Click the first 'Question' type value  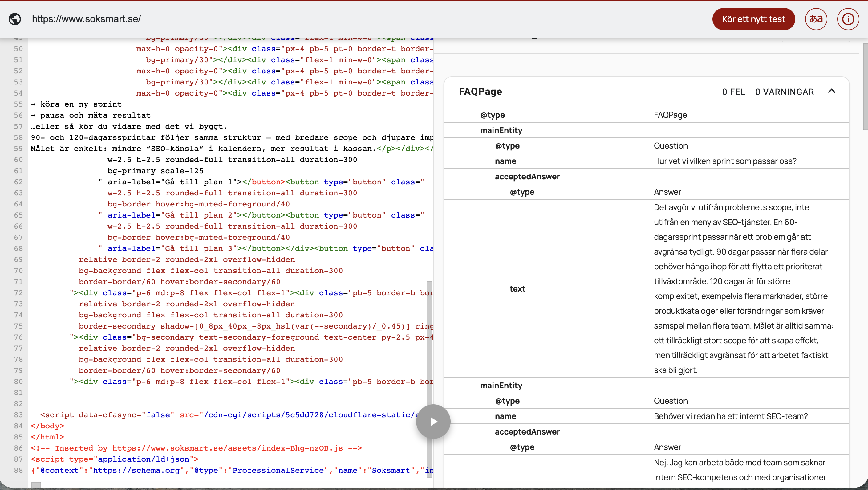point(671,146)
